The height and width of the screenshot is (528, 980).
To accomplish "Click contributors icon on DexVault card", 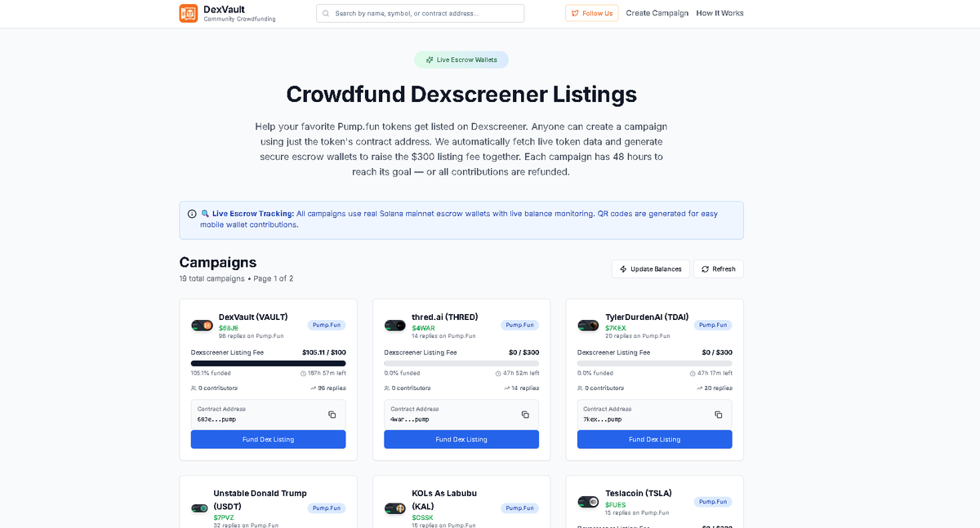I will click(194, 388).
